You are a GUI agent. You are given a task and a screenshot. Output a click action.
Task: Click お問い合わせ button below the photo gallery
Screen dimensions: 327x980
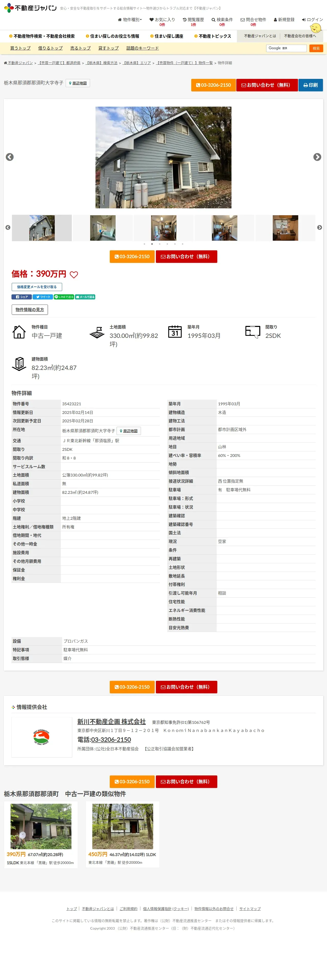pyautogui.click(x=186, y=257)
